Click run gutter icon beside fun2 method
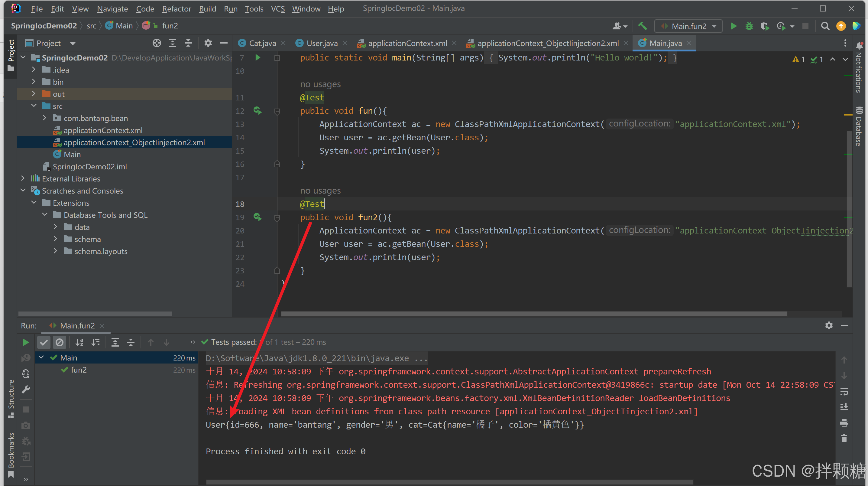Viewport: 868px width, 486px height. 257,217
